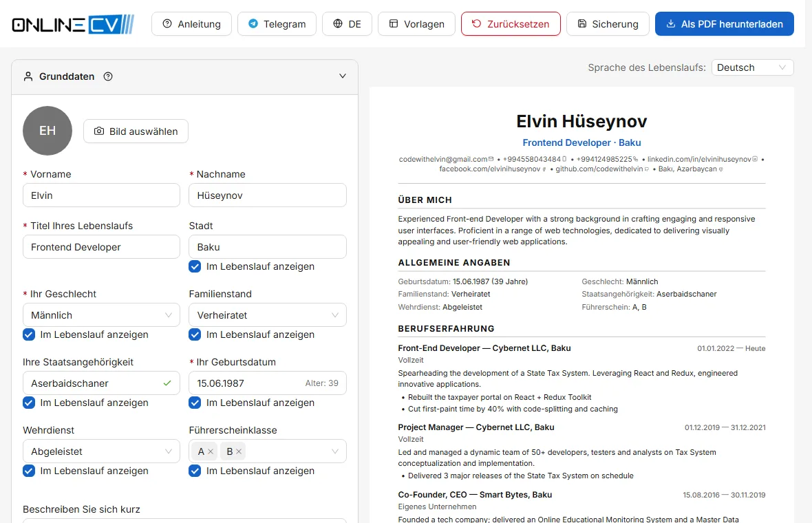812x523 pixels.
Task: Click the BERUFSERFAHRUNG heading
Action: click(446, 329)
